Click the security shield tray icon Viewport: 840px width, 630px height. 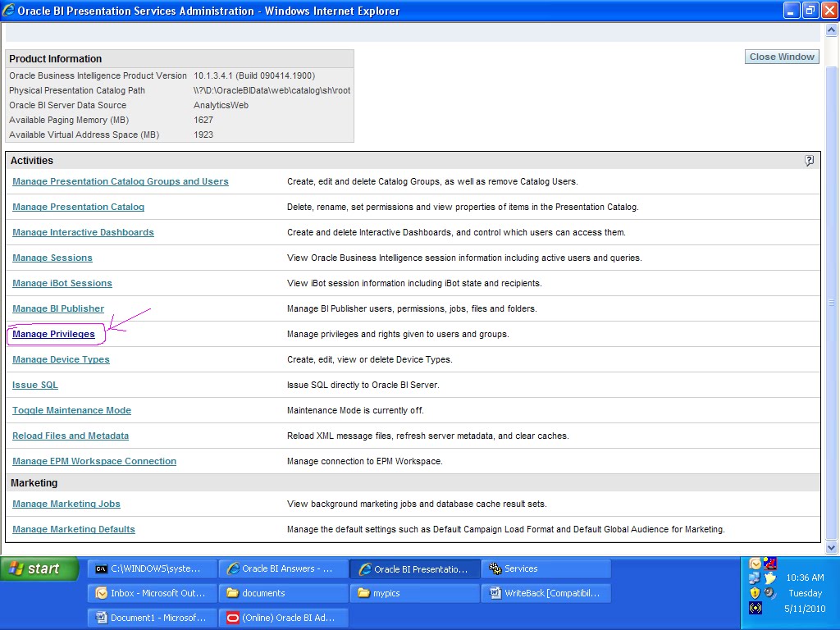point(755,592)
